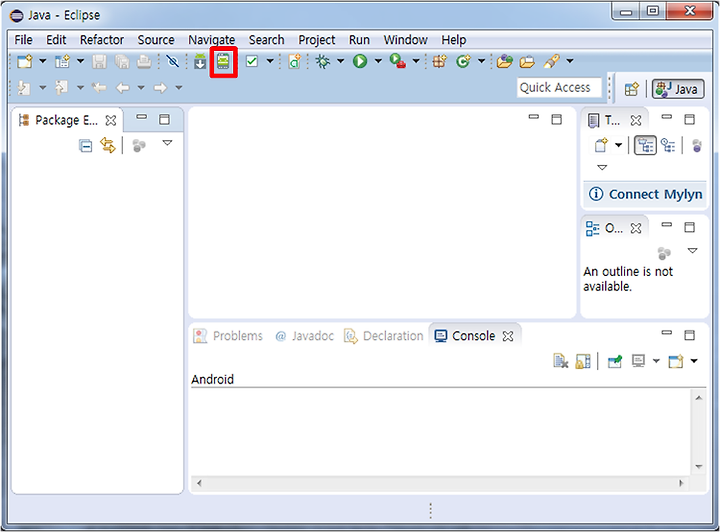Switch to the Javadoc tab
This screenshot has height=532, width=720.
point(304,336)
